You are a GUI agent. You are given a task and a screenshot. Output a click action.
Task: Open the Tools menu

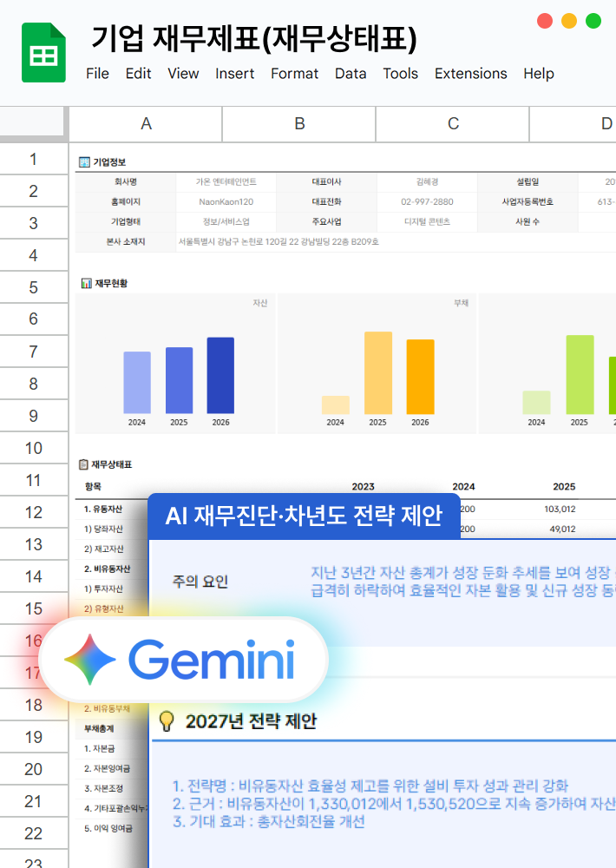(x=400, y=74)
